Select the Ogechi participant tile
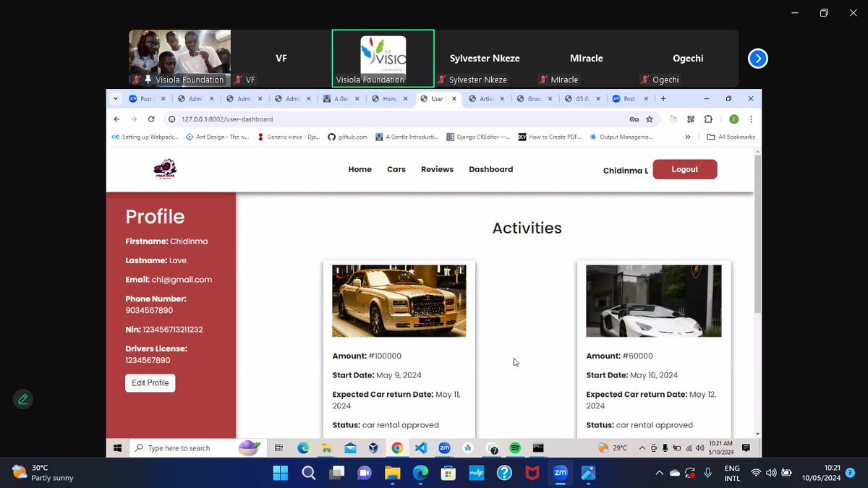868x488 pixels. (x=687, y=59)
